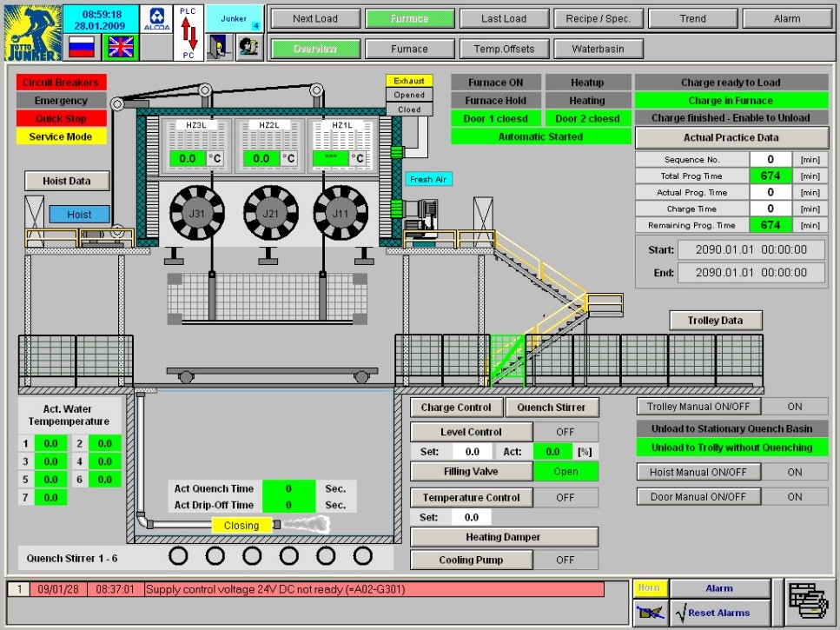Click the yellow Exhaust damper indicator
This screenshot has height=630, width=840.
click(x=409, y=81)
